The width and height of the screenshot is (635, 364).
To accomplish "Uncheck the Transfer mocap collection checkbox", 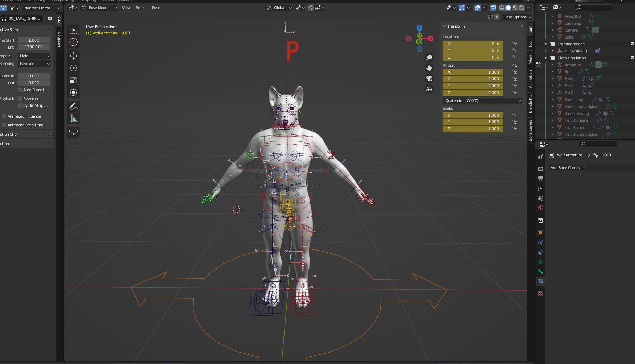I will (x=632, y=44).
